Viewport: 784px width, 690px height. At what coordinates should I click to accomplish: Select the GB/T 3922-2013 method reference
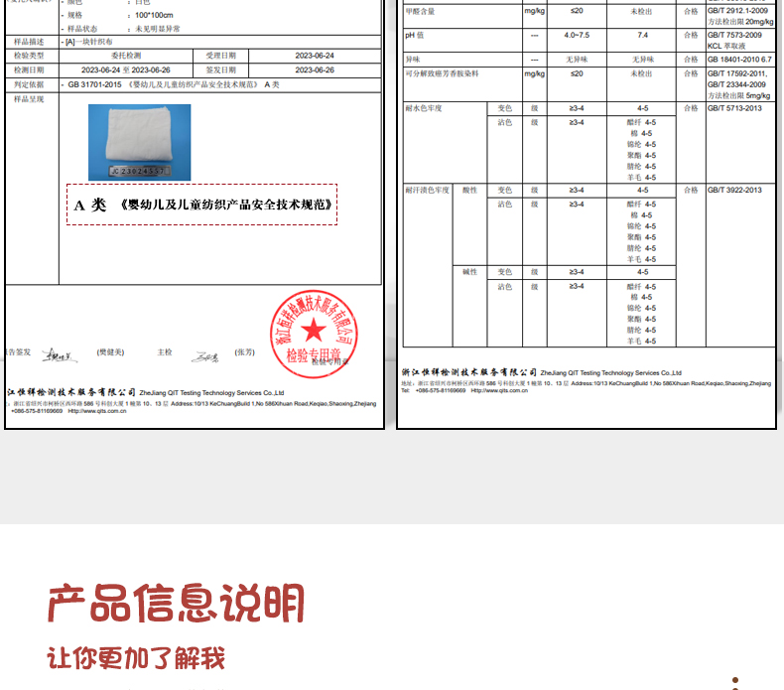tap(734, 191)
